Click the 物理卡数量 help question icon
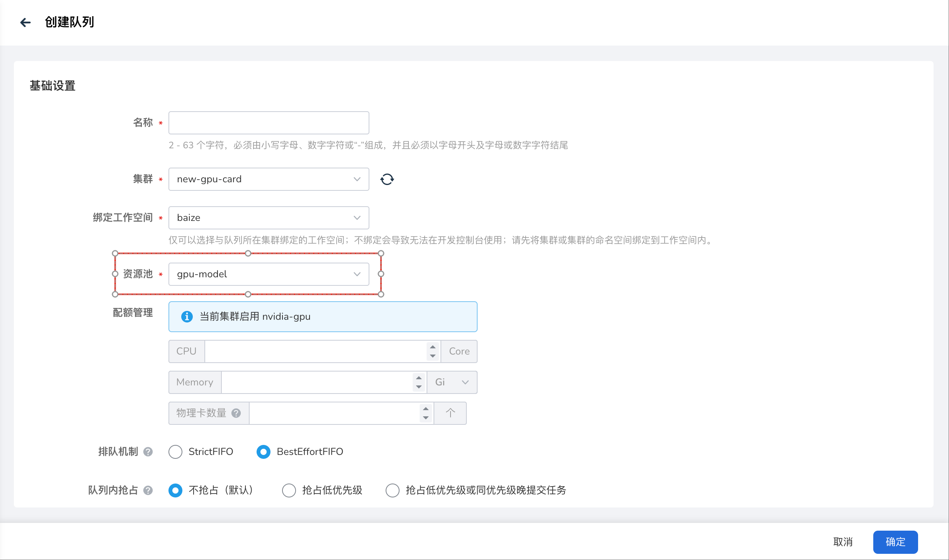Screen dimensions: 949x560 point(236,413)
